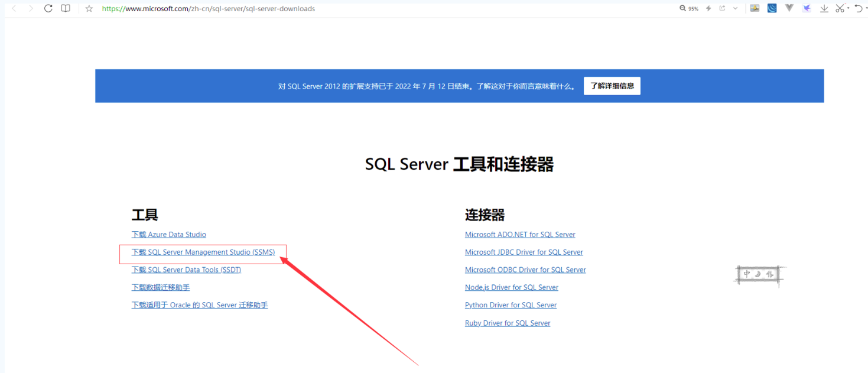
Task: Reload the current page
Action: (x=48, y=8)
